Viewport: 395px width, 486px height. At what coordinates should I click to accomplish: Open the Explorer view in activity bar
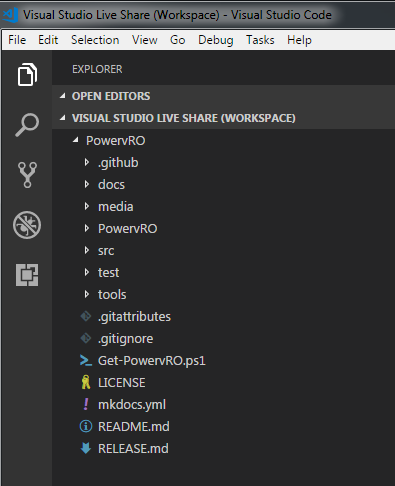(27, 74)
